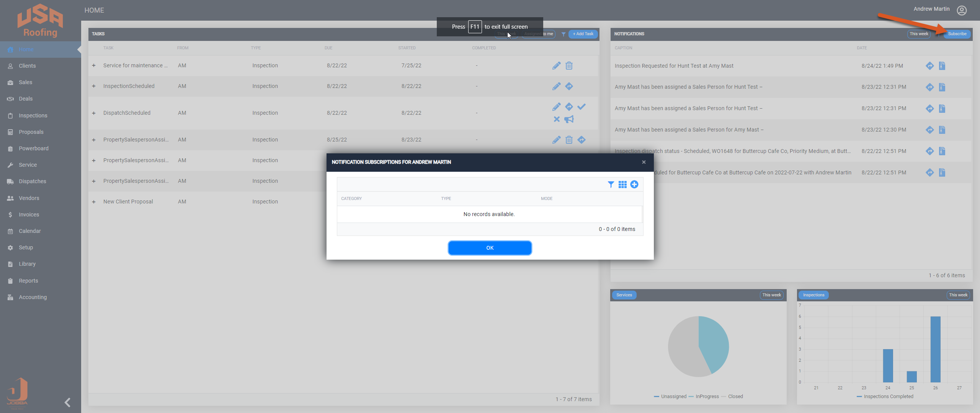Viewport: 980px width, 413px height.
Task: Click the user profile avatar icon
Action: [x=962, y=10]
